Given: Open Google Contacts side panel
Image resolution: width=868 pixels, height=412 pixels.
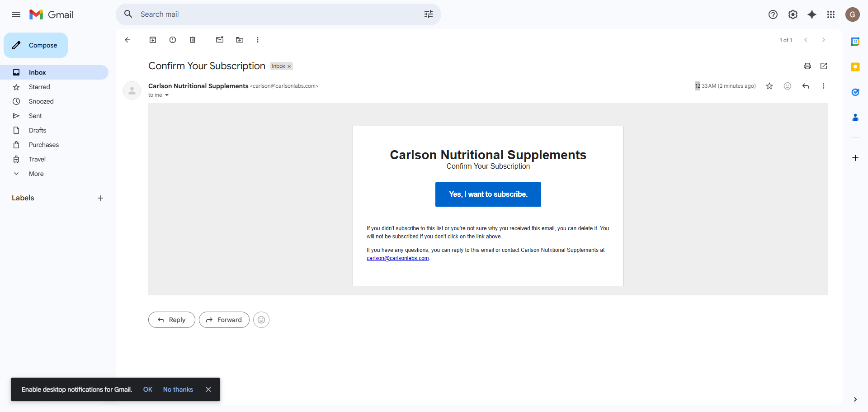Looking at the screenshot, I should click(x=855, y=118).
